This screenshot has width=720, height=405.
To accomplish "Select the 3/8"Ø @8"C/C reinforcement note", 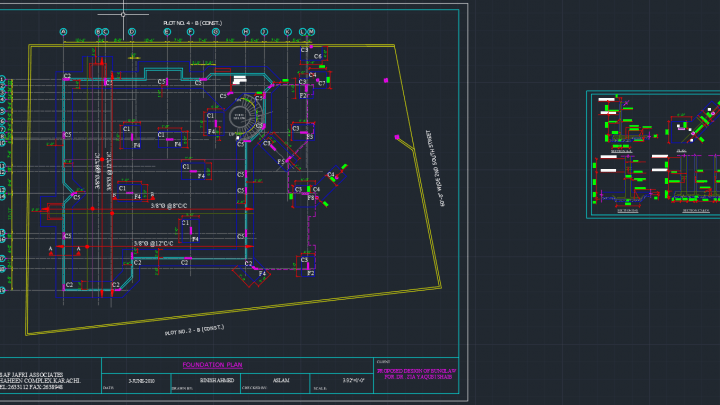I will [169, 206].
